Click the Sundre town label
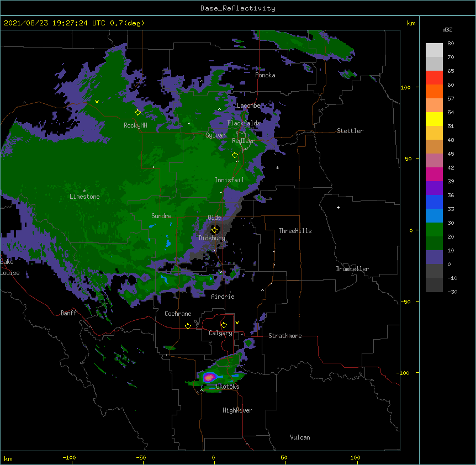The width and height of the screenshot is (476, 465). (161, 216)
